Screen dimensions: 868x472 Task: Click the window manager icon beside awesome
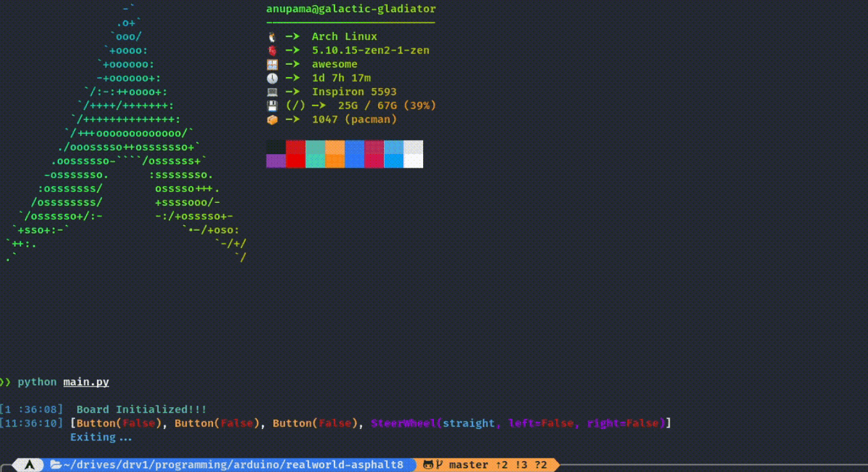point(272,64)
